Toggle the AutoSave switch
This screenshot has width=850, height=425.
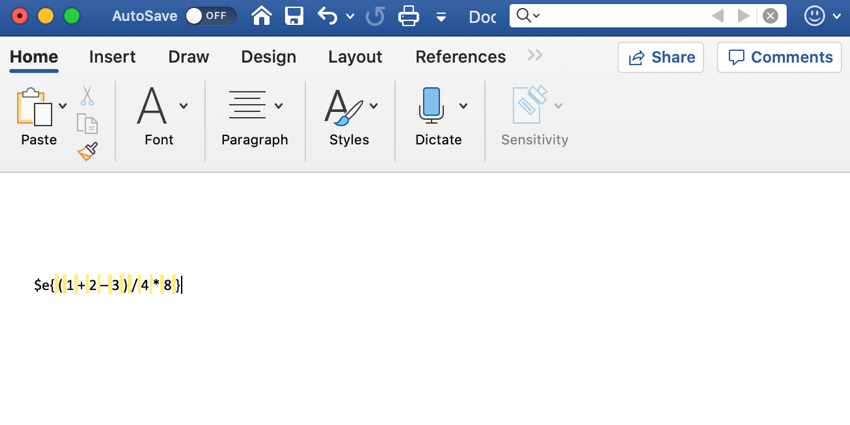(210, 16)
